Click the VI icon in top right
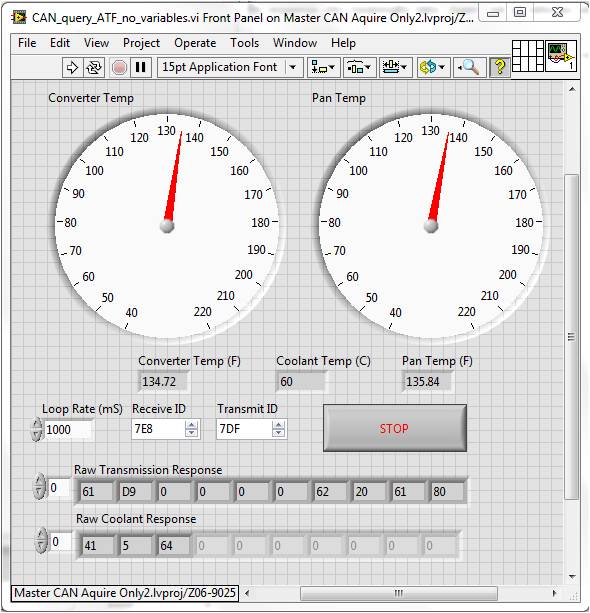This screenshot has height=613, width=590. pos(561,56)
